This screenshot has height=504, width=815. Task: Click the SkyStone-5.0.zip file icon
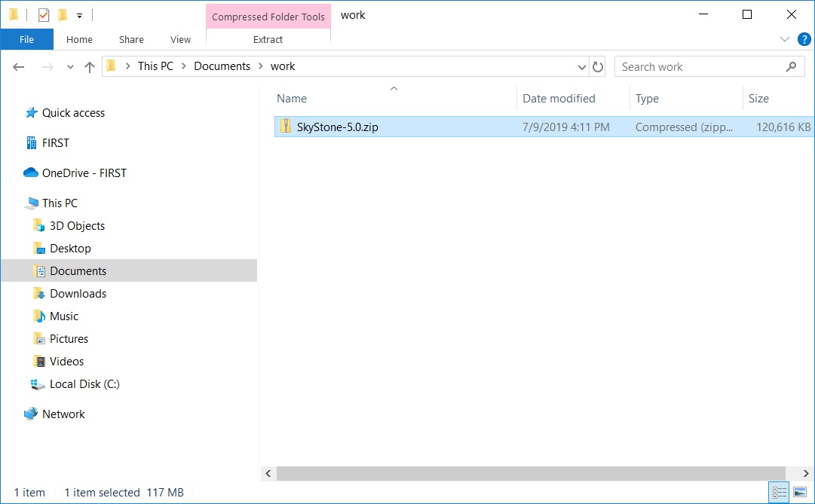click(286, 127)
